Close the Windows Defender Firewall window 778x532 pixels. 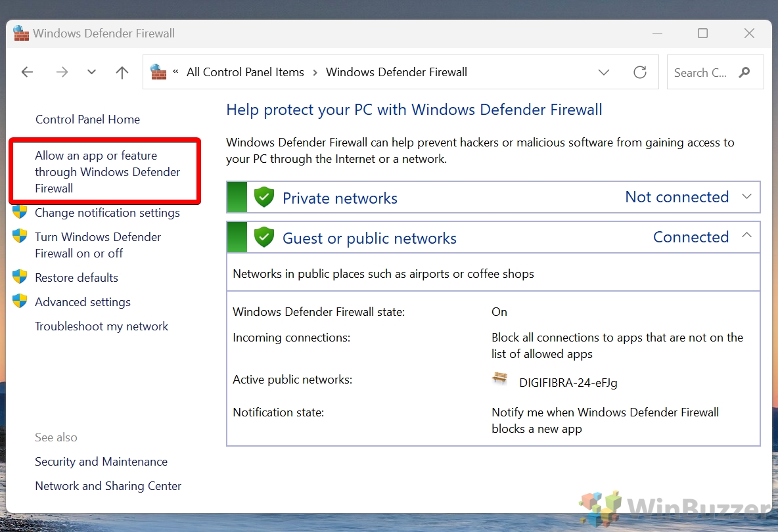click(x=749, y=33)
